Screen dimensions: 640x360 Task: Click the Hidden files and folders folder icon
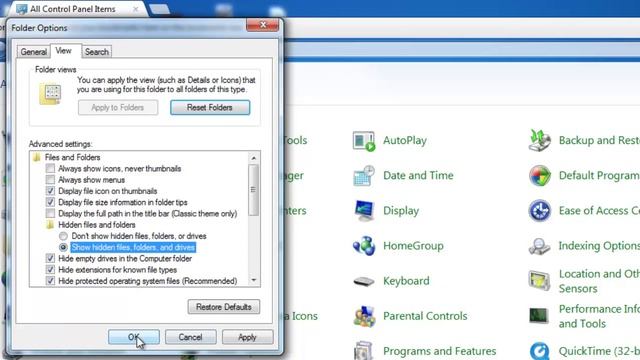50,225
